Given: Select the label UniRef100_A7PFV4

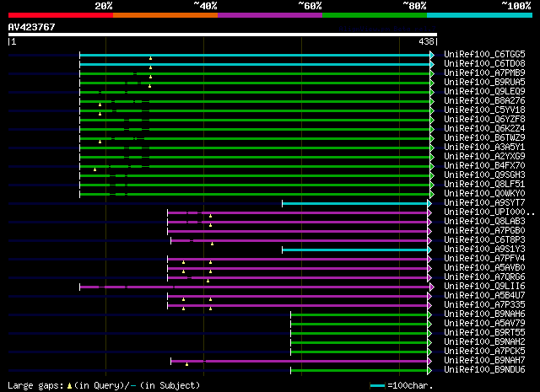Looking at the screenshot, I should coord(484,259).
